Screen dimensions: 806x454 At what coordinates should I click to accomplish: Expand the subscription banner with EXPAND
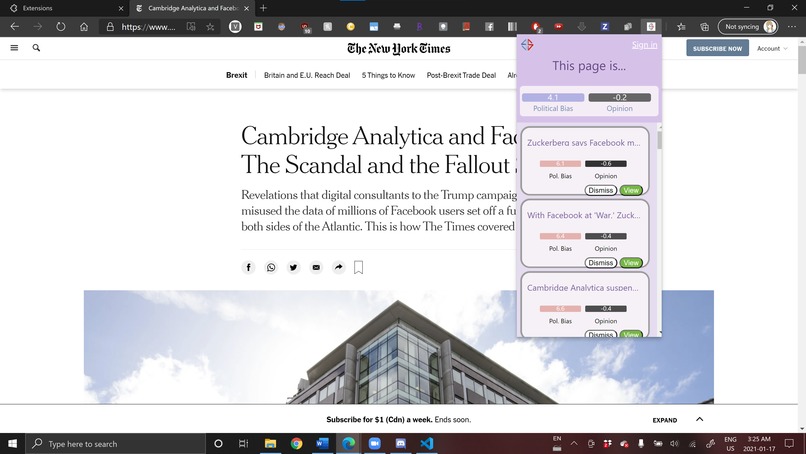[x=665, y=420]
